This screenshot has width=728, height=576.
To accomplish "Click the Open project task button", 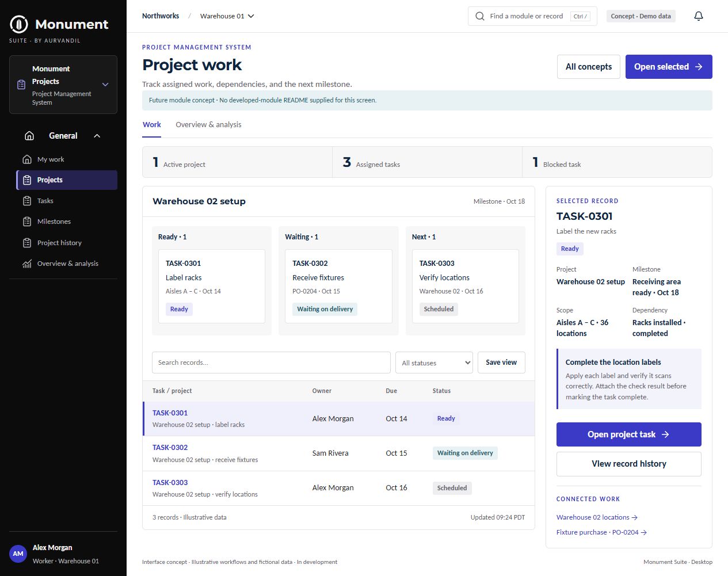I will (x=629, y=434).
